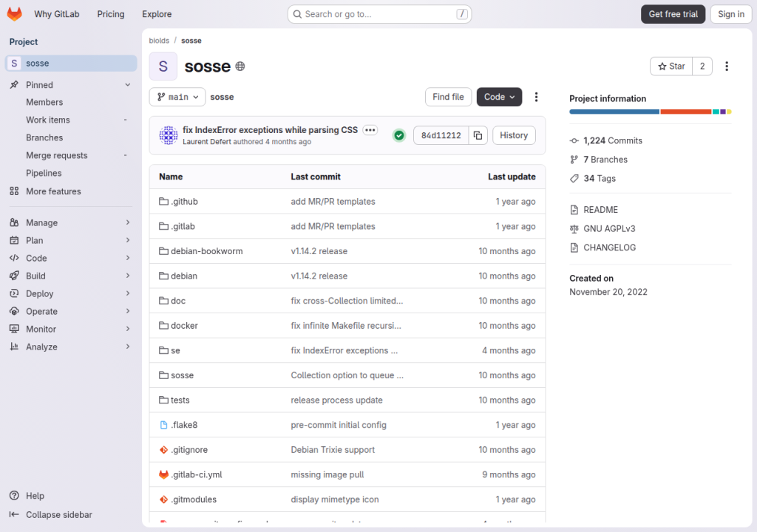This screenshot has width=757, height=532.
Task: Click the Pinned pin icon
Action: pyautogui.click(x=14, y=85)
